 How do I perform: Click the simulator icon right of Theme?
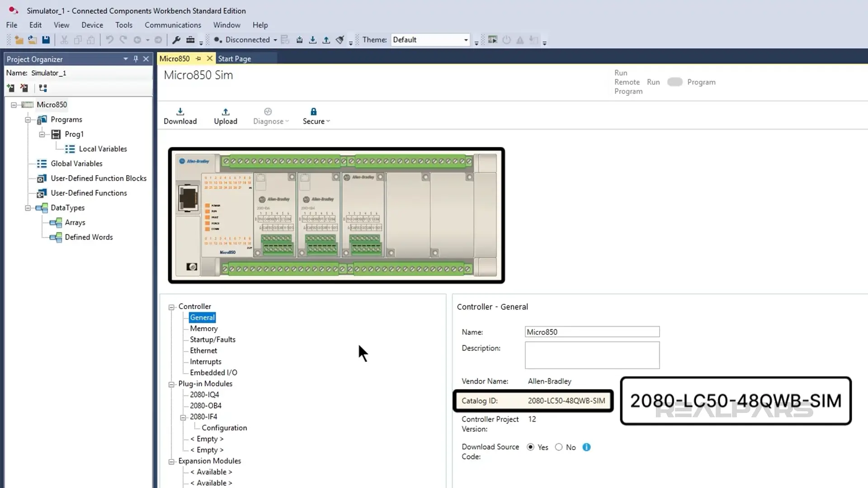(493, 40)
